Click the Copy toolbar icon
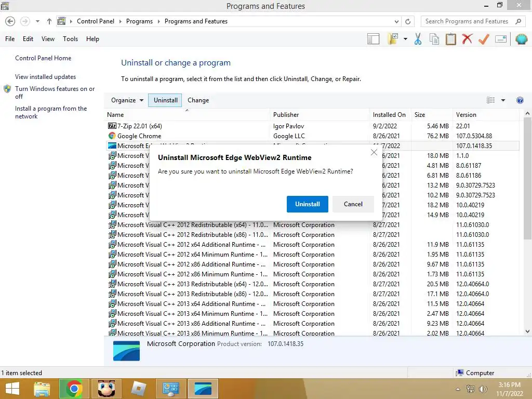The height and width of the screenshot is (399, 532). click(x=434, y=39)
